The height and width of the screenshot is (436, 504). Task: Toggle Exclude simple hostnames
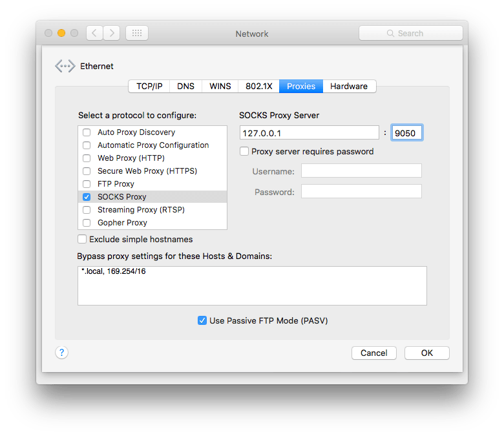pos(82,240)
